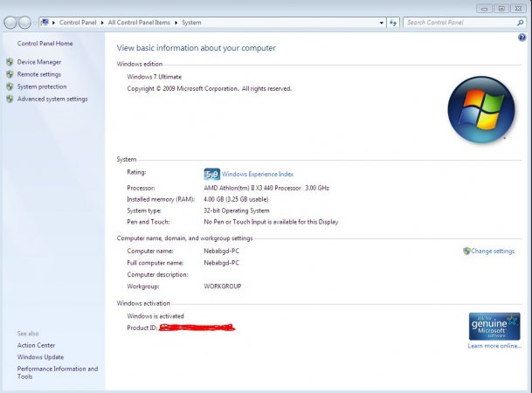Close the System window

tap(518, 9)
